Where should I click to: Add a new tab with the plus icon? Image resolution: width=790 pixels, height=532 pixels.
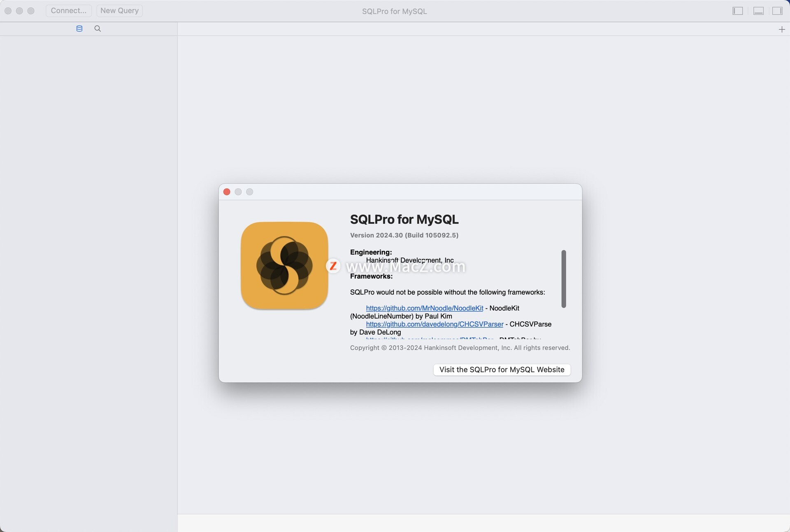(782, 29)
